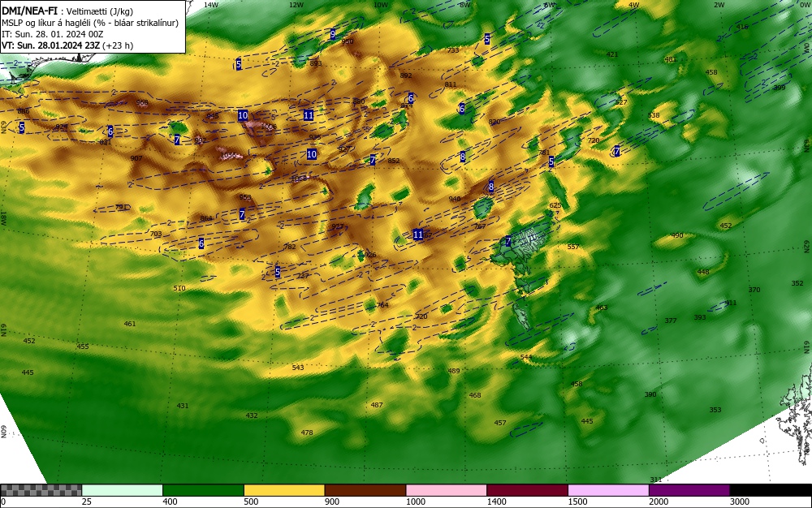Click the map value '353'
The height and width of the screenshot is (508, 812).
click(x=715, y=410)
